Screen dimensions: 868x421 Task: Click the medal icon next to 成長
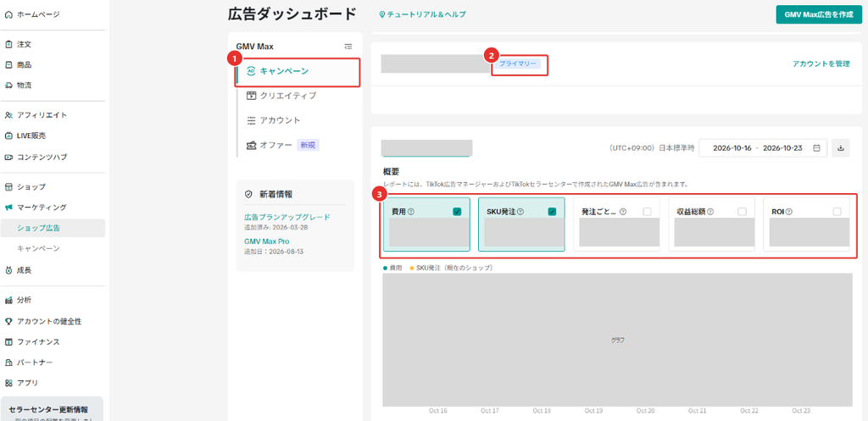click(8, 270)
